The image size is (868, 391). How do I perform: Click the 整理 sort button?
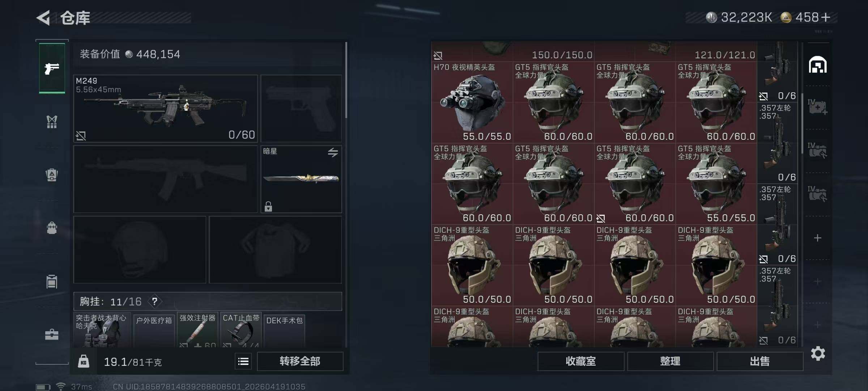pyautogui.click(x=670, y=361)
